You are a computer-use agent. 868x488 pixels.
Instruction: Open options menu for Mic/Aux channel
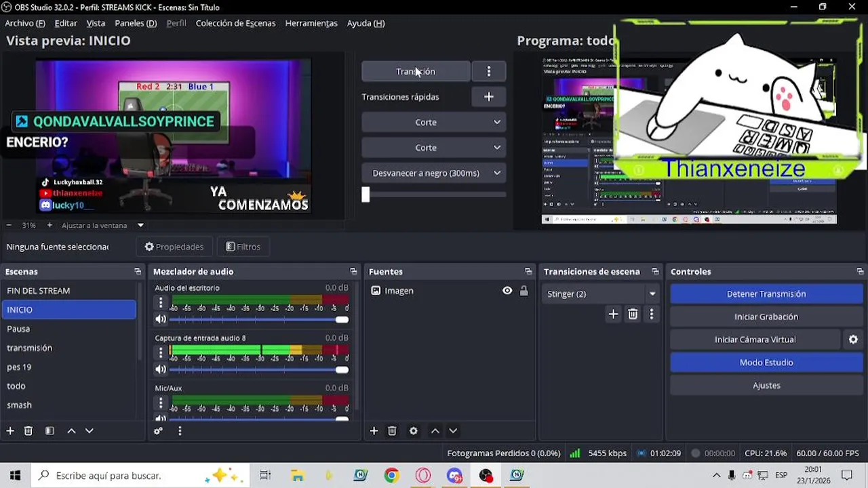(x=161, y=403)
